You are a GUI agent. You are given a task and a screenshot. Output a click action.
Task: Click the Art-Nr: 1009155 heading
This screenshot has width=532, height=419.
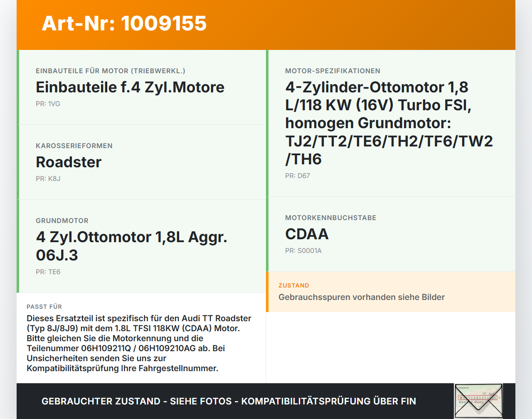click(x=124, y=23)
